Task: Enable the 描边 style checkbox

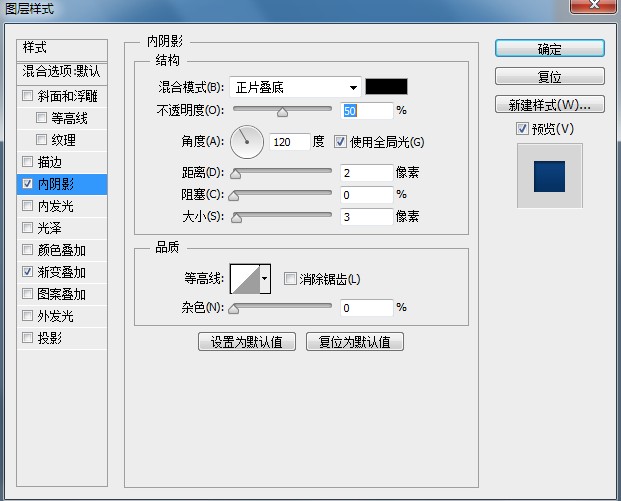Action: tap(27, 162)
